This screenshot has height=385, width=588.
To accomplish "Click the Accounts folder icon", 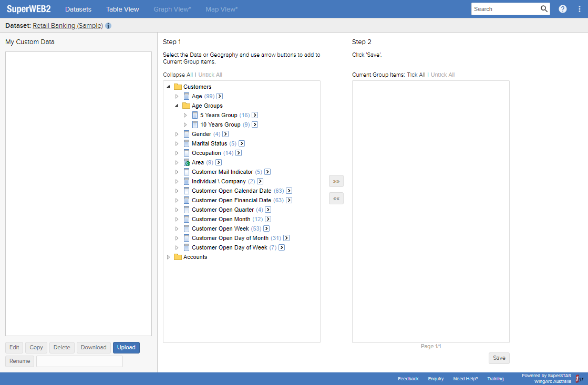I will pyautogui.click(x=177, y=257).
